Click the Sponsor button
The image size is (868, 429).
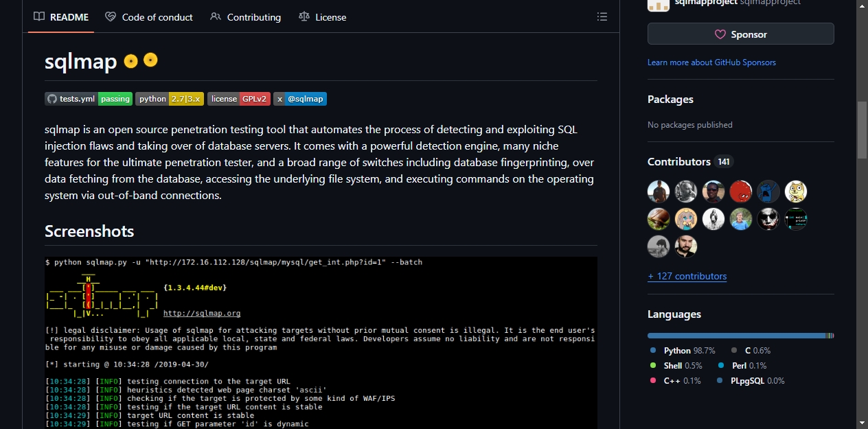741,34
